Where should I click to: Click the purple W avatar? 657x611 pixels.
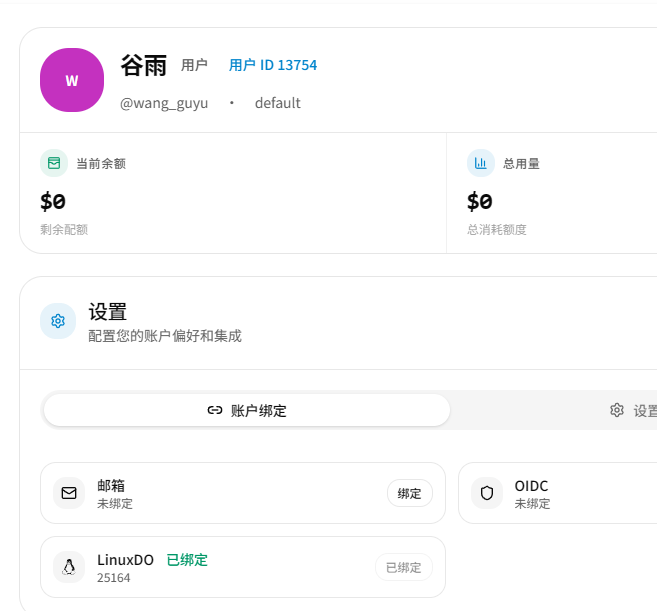point(72,80)
